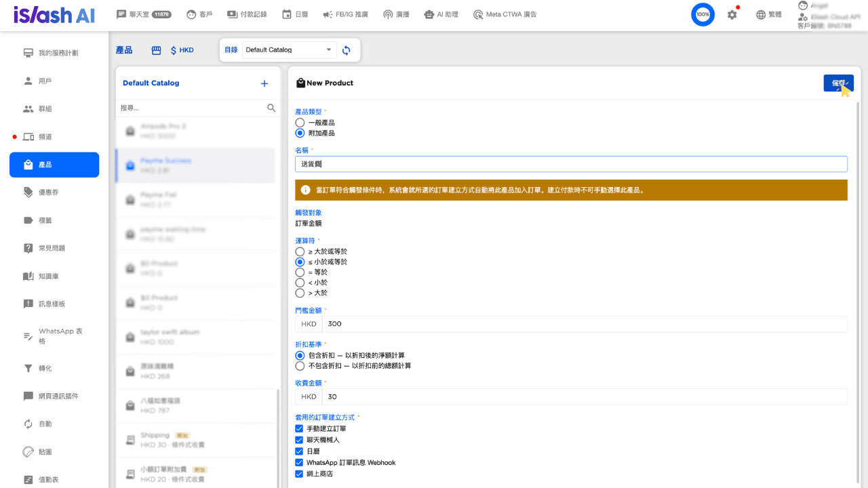Viewport: 868px width, 488px height.
Task: Select the Shipping add-on product in list
Action: tap(197, 440)
